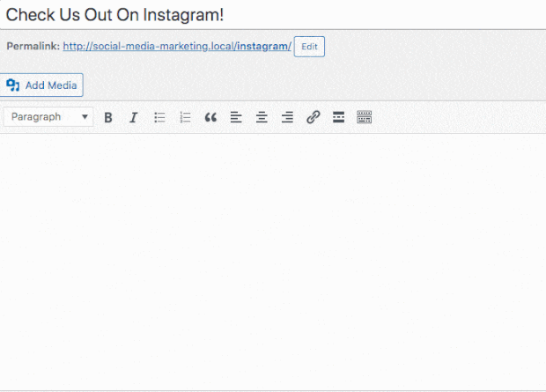
Task: Toggle italic formatting
Action: coord(134,117)
